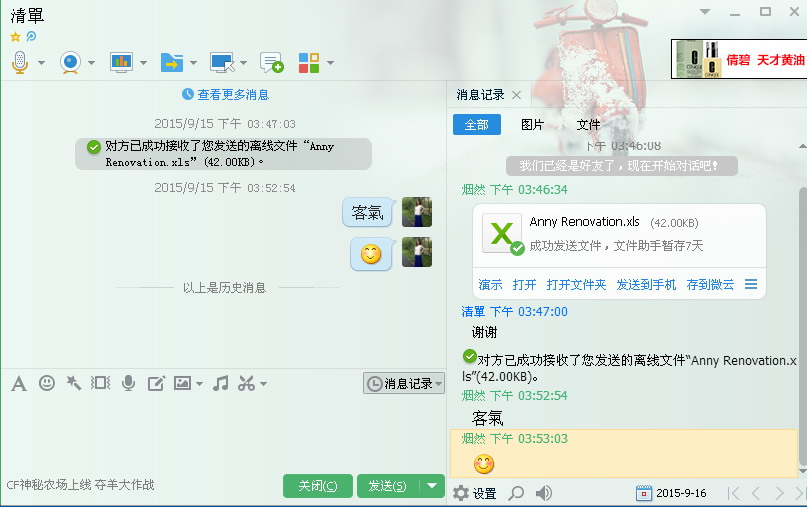
Task: Create a discussion group with the chat-plus icon
Action: pos(271,62)
